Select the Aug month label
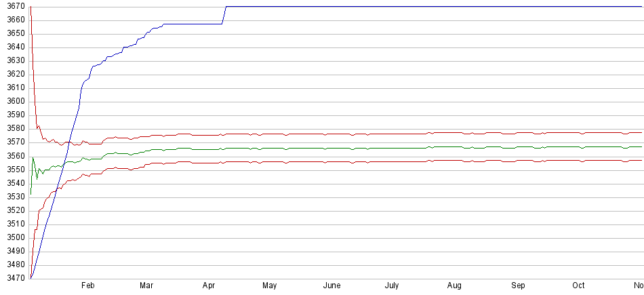The image size is (644, 295). [x=455, y=286]
